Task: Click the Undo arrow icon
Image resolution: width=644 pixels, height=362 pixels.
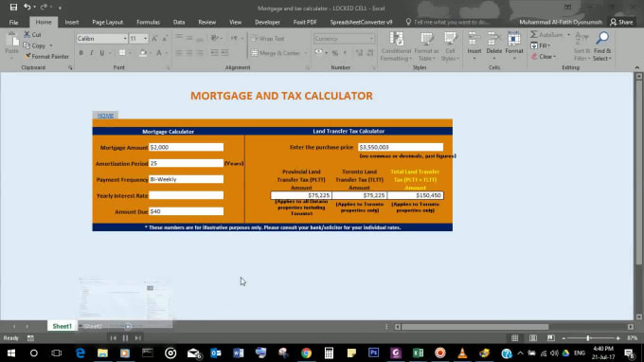Action: tap(27, 7)
